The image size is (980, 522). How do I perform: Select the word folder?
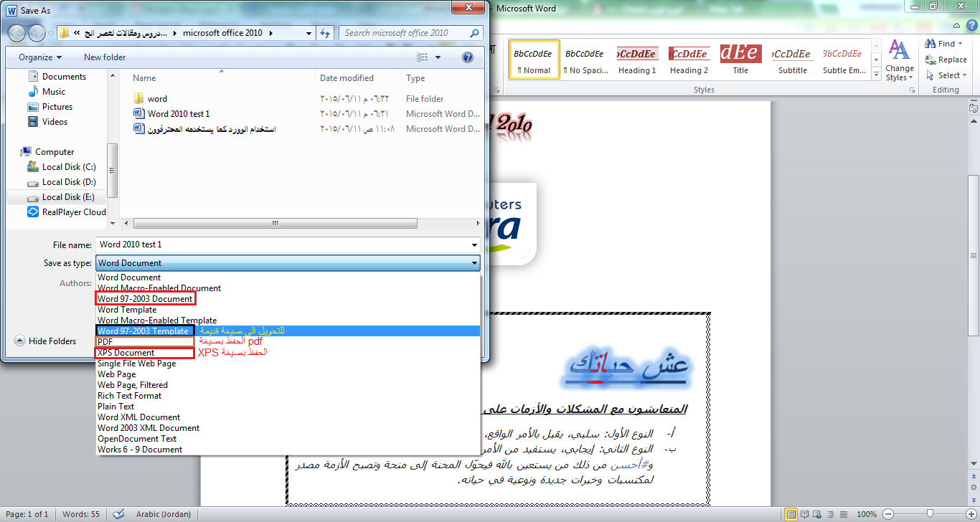point(150,99)
